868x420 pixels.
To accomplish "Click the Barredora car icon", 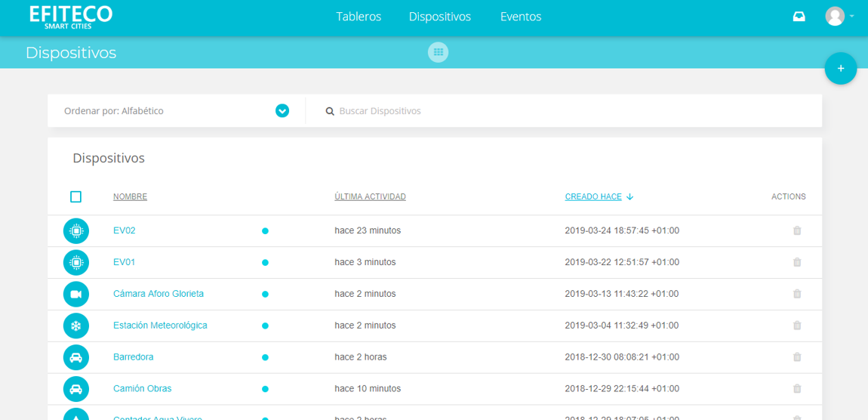I will point(75,357).
